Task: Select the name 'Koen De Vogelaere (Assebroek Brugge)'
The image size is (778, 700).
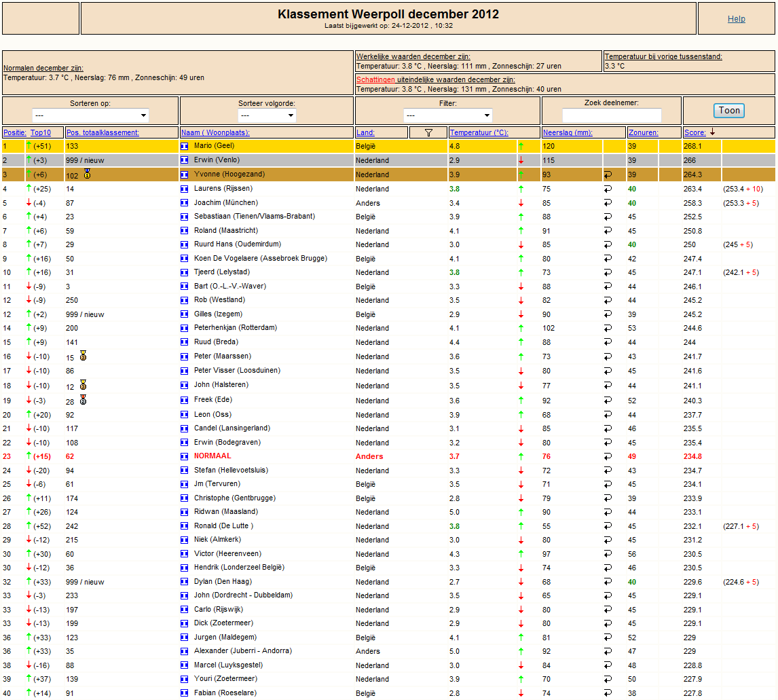Action: pyautogui.click(x=261, y=259)
